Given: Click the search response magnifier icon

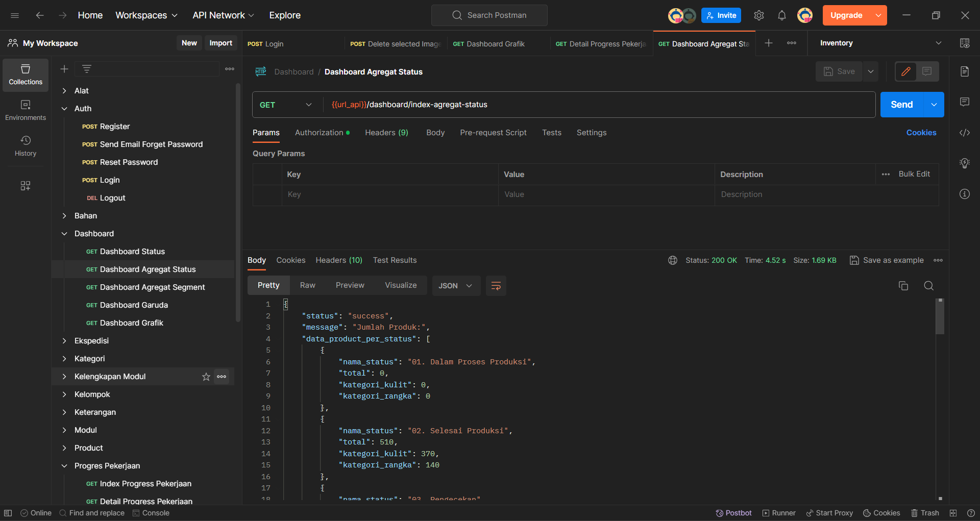Looking at the screenshot, I should tap(928, 286).
